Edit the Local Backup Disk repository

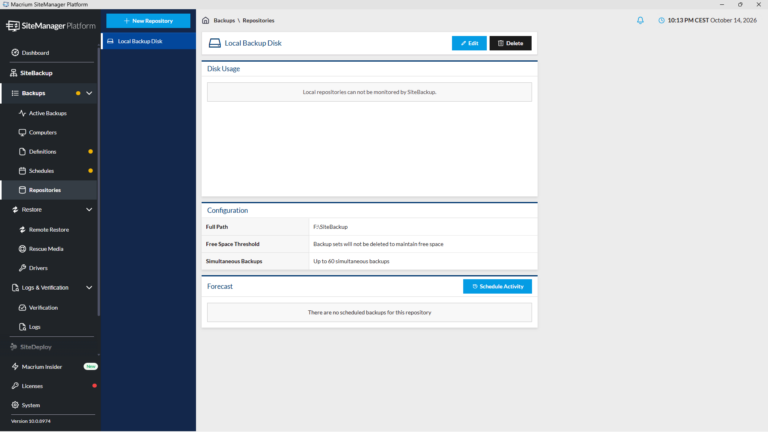click(x=469, y=43)
